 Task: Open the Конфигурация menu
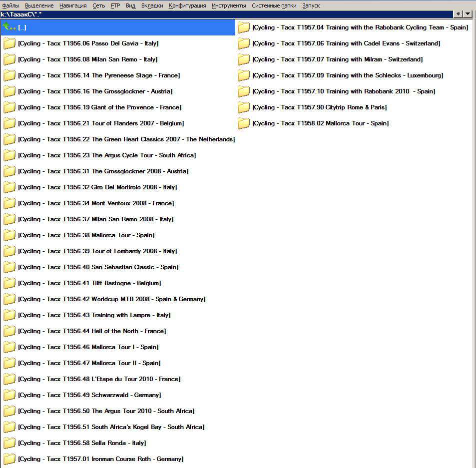187,5
